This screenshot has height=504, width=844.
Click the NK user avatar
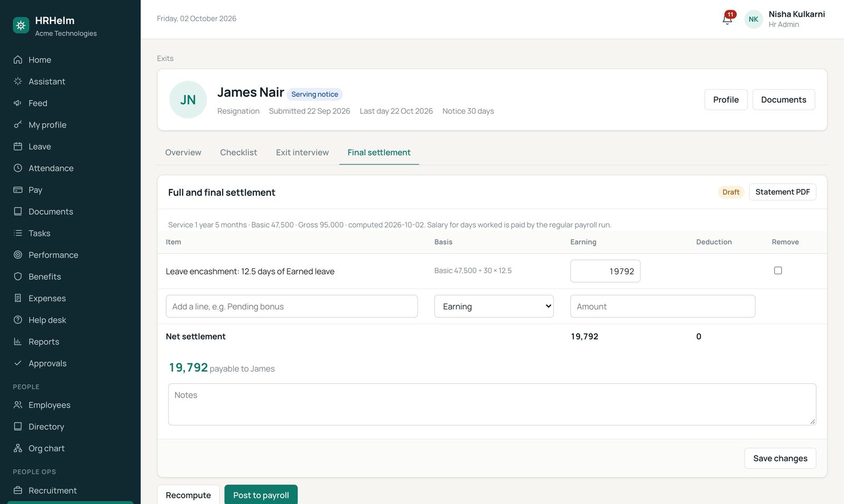click(x=753, y=19)
